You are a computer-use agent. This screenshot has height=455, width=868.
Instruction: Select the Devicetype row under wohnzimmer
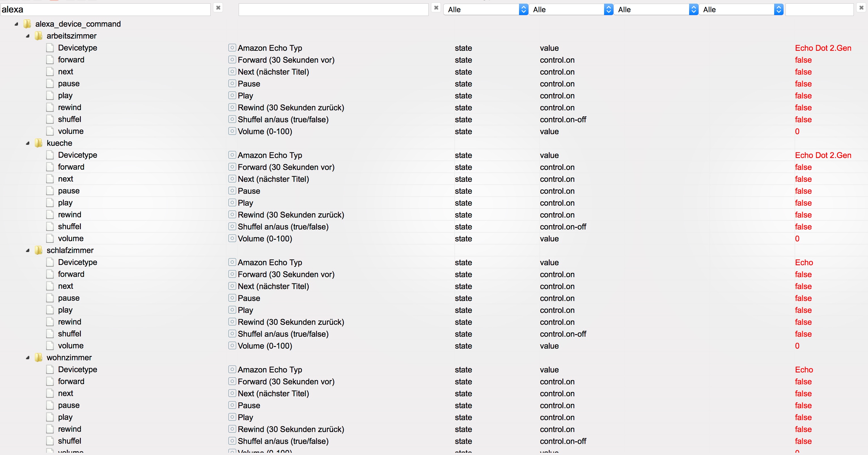point(434,369)
